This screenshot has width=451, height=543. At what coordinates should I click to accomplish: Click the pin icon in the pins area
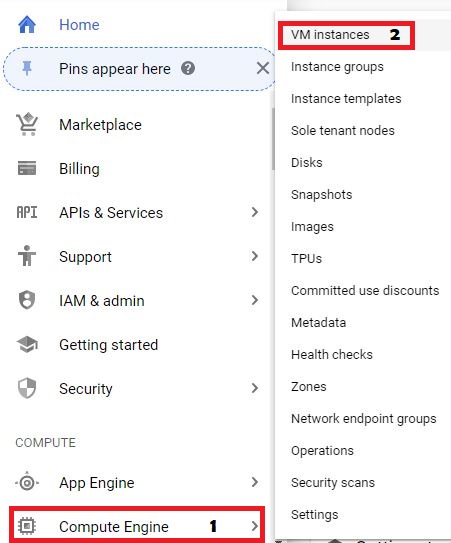pos(27,68)
